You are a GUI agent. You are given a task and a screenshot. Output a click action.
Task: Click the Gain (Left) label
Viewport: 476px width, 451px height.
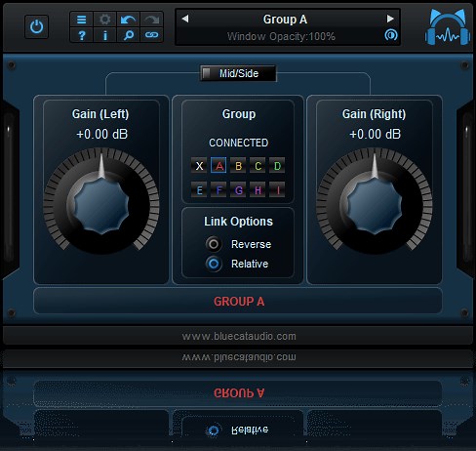click(x=100, y=114)
